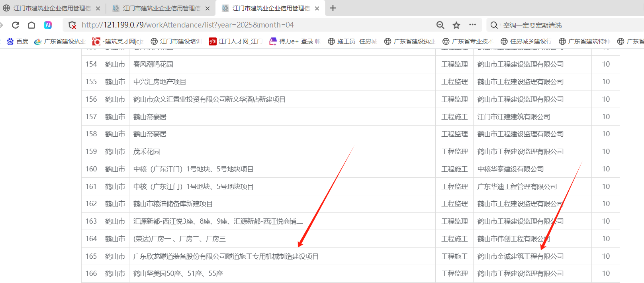Click project name 春风潮鸣花园 in row 154
This screenshot has width=644, height=283.
(153, 64)
